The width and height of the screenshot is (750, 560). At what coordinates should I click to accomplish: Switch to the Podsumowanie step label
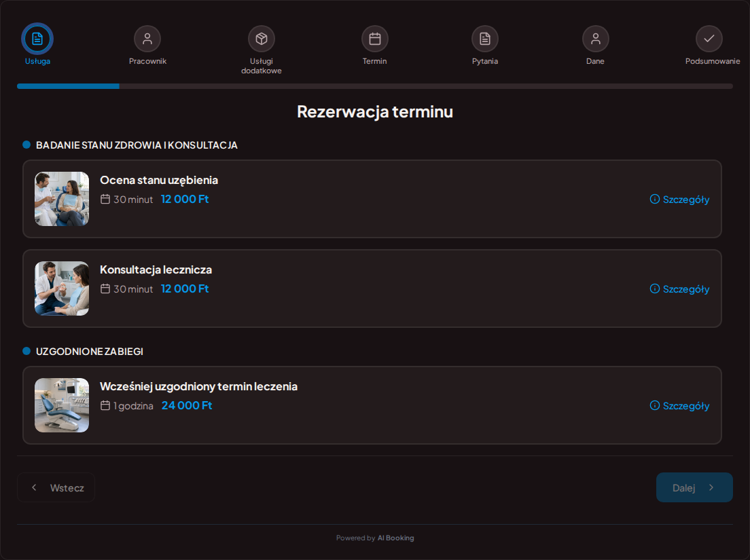[x=712, y=61]
